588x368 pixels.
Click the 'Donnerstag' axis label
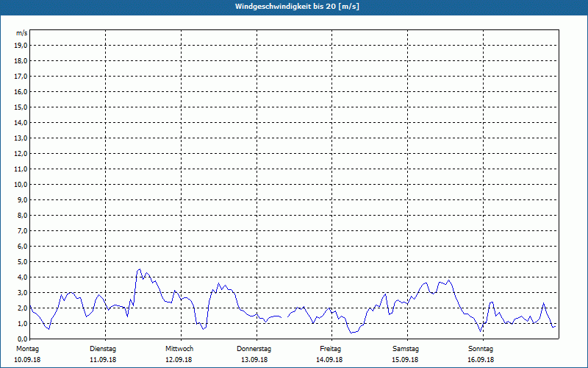(x=254, y=348)
